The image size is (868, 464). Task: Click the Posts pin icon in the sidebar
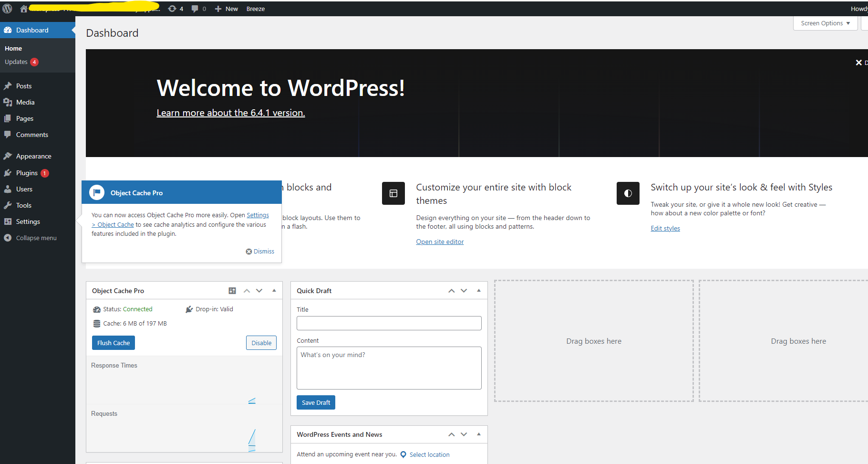point(8,86)
